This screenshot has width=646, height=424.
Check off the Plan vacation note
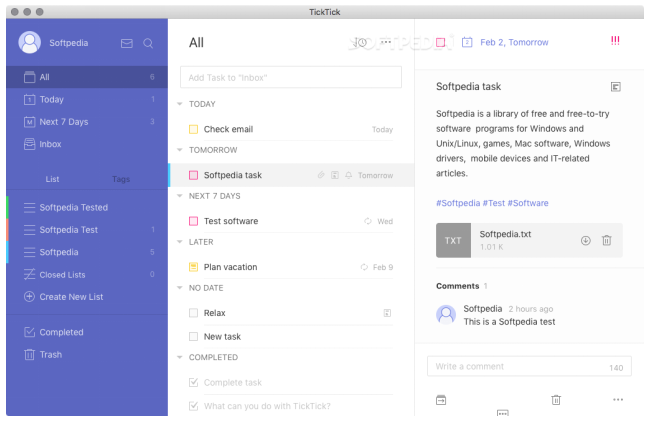point(193,267)
